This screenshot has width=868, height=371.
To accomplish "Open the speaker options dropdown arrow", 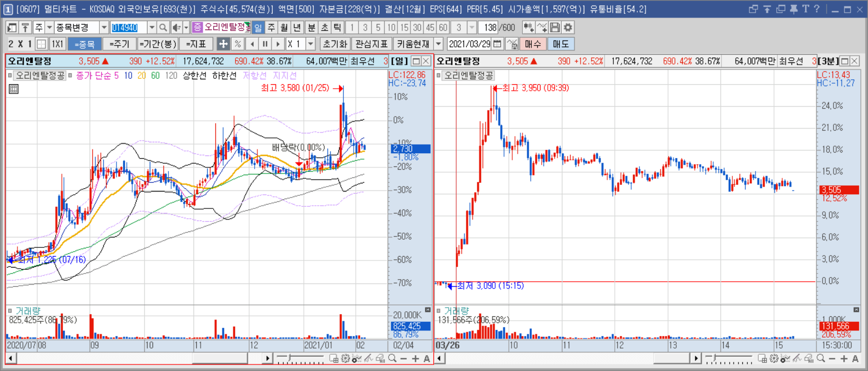I will [186, 27].
